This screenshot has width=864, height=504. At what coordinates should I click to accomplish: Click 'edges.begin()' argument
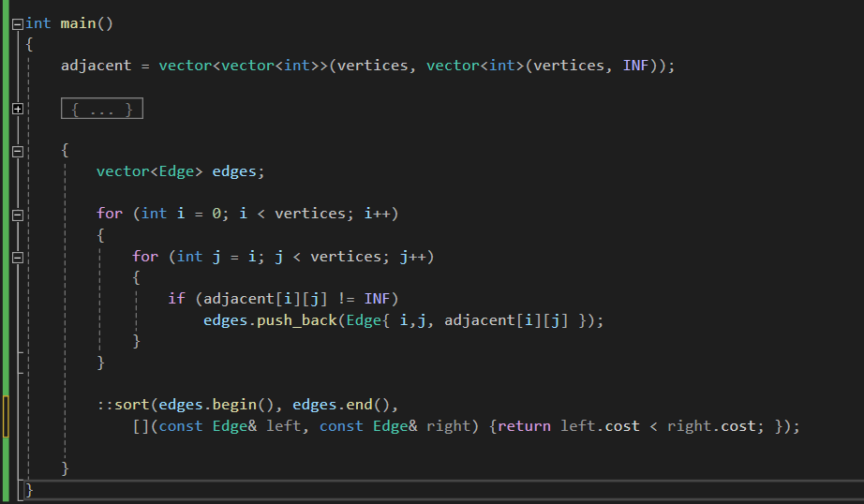[x=216, y=405]
